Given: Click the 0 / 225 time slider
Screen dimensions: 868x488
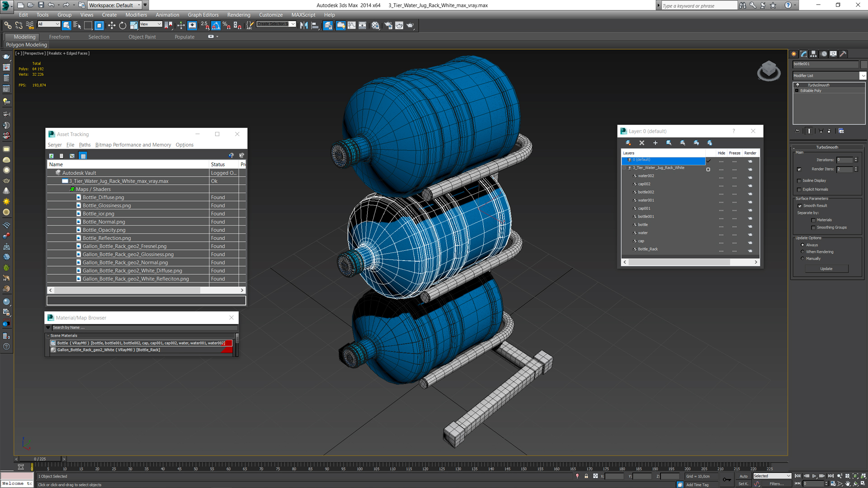Looking at the screenshot, I should (x=40, y=459).
